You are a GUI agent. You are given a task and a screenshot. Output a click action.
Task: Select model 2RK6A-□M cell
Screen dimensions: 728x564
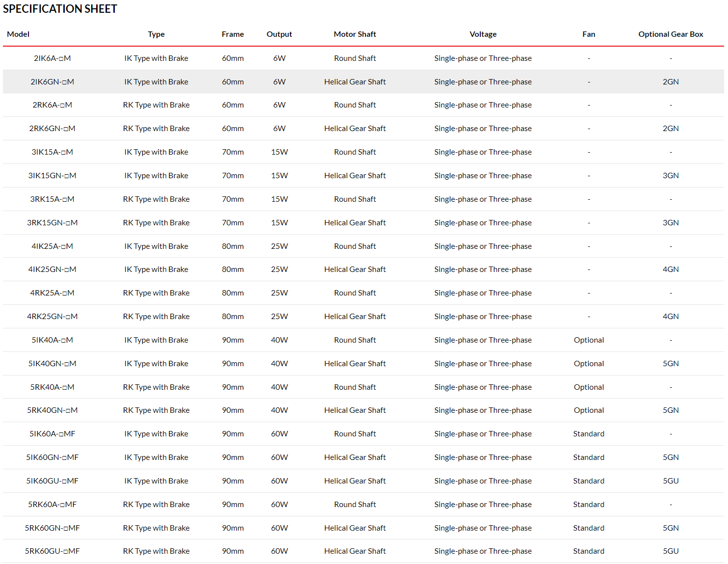click(x=52, y=105)
